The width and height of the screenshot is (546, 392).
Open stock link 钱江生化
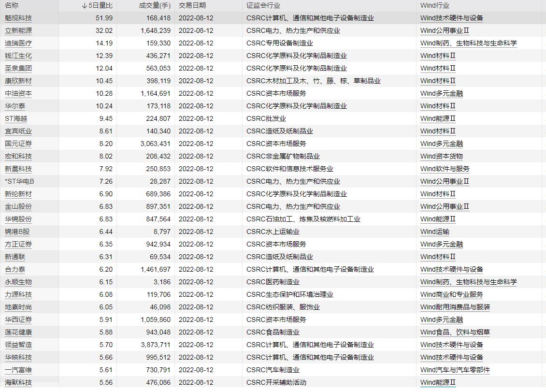coord(18,56)
